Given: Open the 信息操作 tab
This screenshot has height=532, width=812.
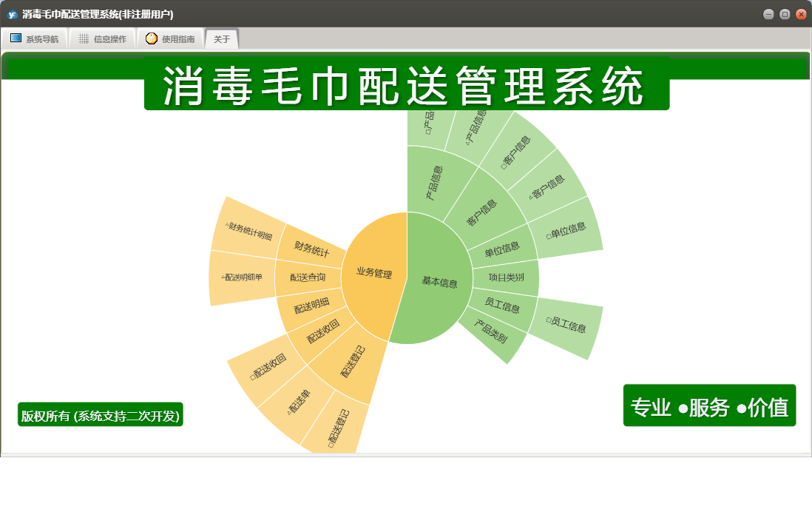Looking at the screenshot, I should pyautogui.click(x=103, y=39).
